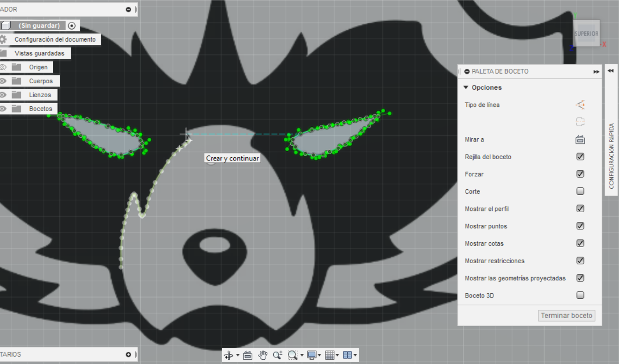This screenshot has width=619, height=364.
Task: Click the centerline type icon under Tipo de línea
Action: click(580, 122)
